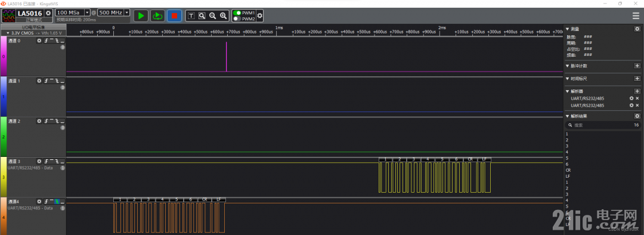The height and width of the screenshot is (235, 644).
Task: Open the hamburger main menu
Action: coord(636,16)
